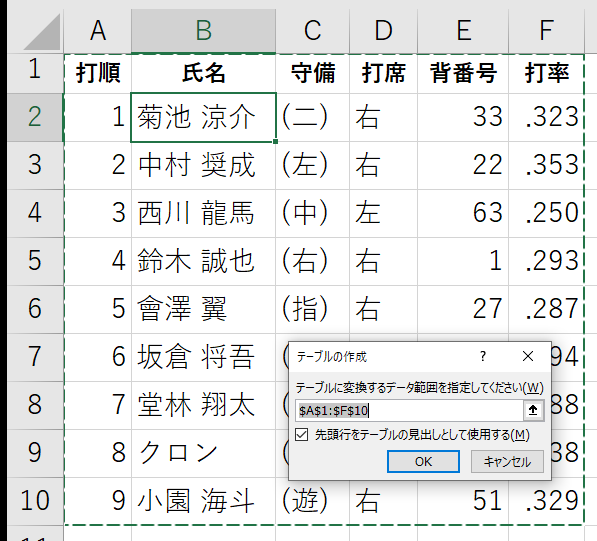Viewport: 597px width, 541px height.
Task: Click the キャンセル button
Action: click(x=507, y=461)
